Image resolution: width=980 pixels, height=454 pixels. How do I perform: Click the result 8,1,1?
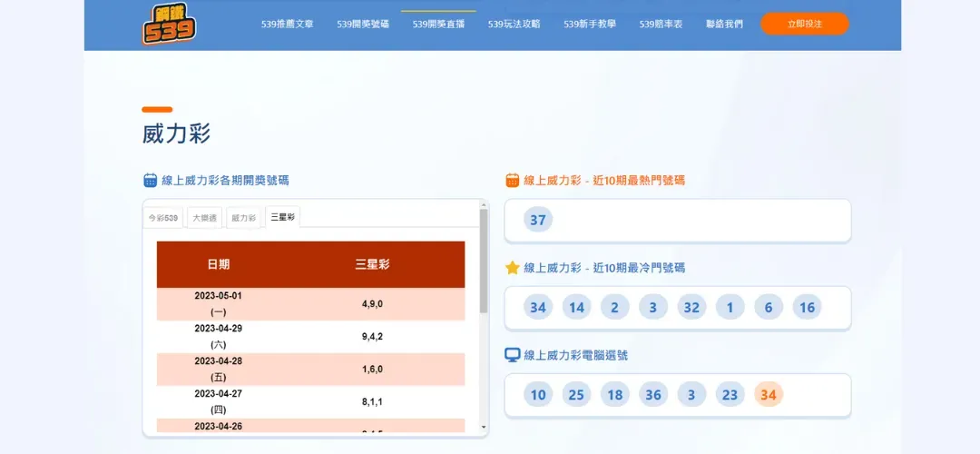coord(373,401)
